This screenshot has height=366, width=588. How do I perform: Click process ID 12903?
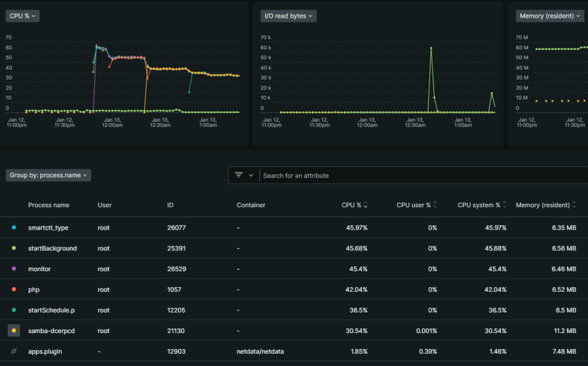176,351
